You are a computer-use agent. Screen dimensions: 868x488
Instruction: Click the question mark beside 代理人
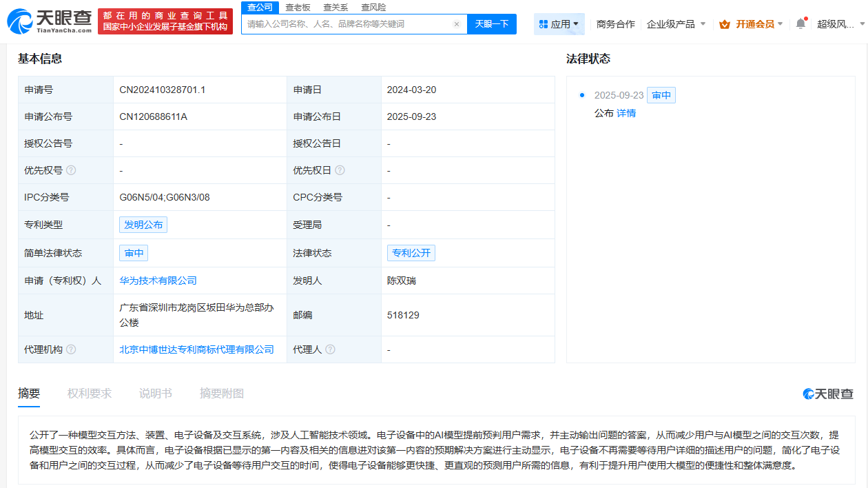click(330, 349)
